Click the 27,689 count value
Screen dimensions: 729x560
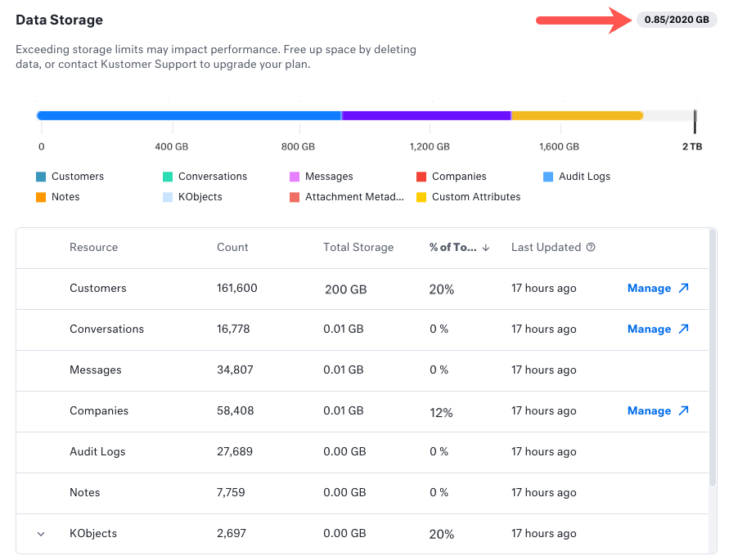coord(235,452)
